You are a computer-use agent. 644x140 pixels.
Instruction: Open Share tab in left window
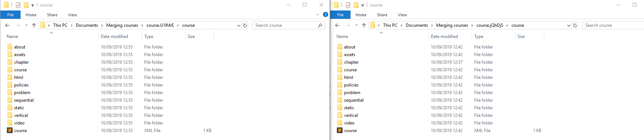tap(52, 15)
